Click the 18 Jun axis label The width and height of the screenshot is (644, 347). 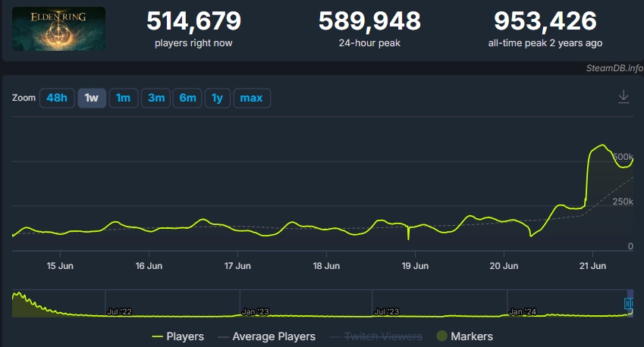click(326, 266)
